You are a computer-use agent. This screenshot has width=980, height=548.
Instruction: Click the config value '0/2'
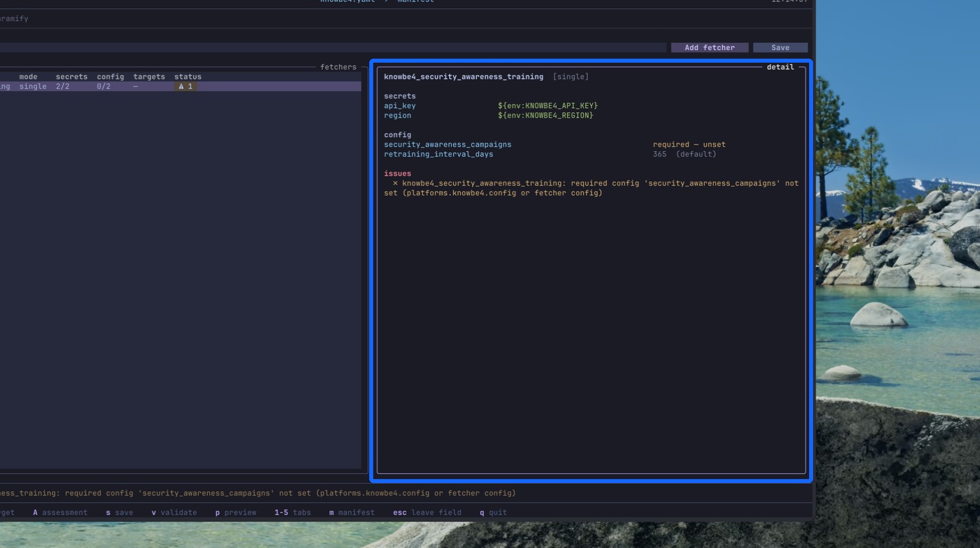pyautogui.click(x=104, y=87)
